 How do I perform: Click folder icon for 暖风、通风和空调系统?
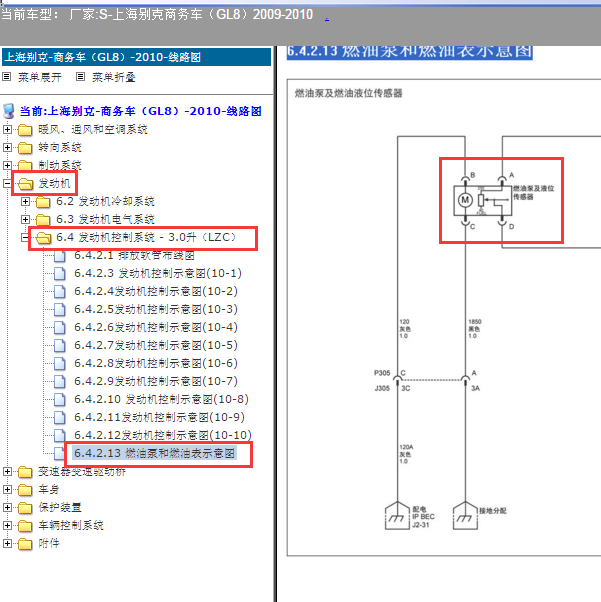(x=25, y=130)
